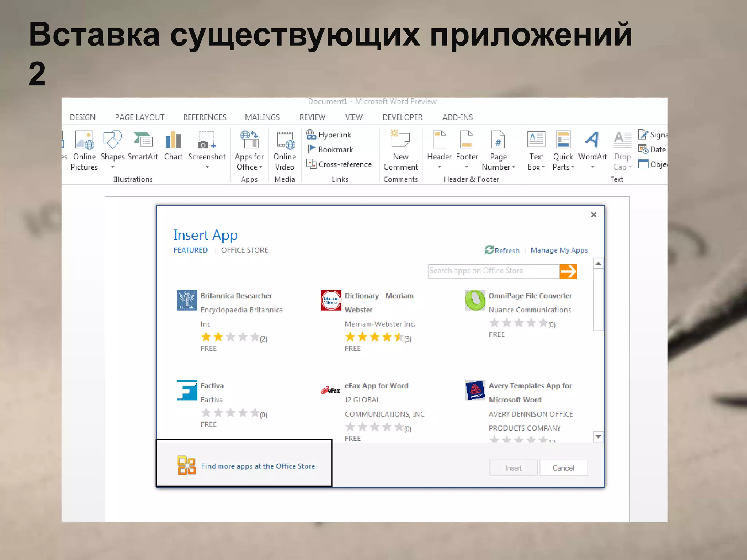Viewport: 747px width, 560px height.
Task: Select OmniPage File Converter app icon
Action: [475, 300]
